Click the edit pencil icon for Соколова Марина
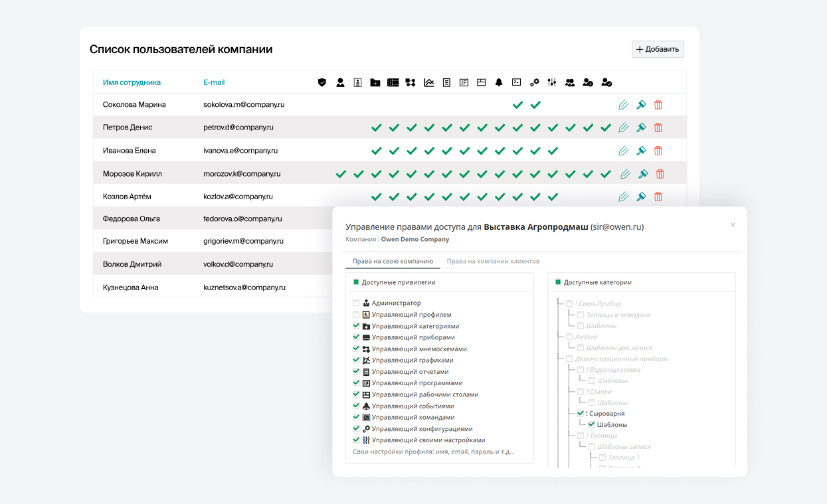The image size is (827, 504). [x=623, y=105]
